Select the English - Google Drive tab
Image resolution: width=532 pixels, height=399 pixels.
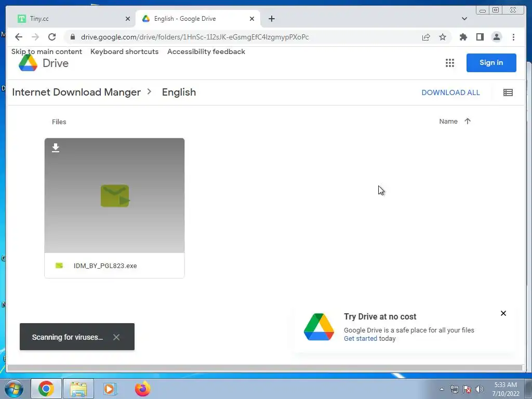click(x=197, y=19)
